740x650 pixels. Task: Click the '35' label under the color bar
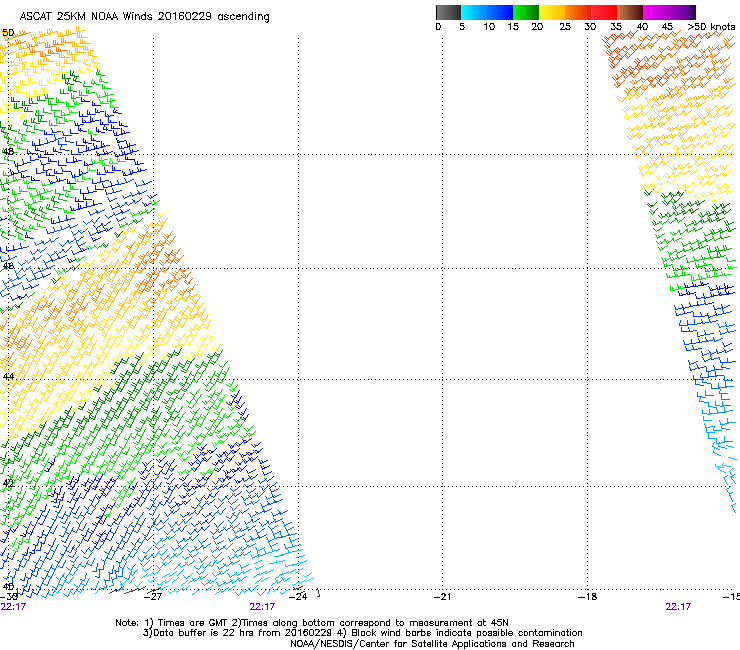(x=616, y=27)
